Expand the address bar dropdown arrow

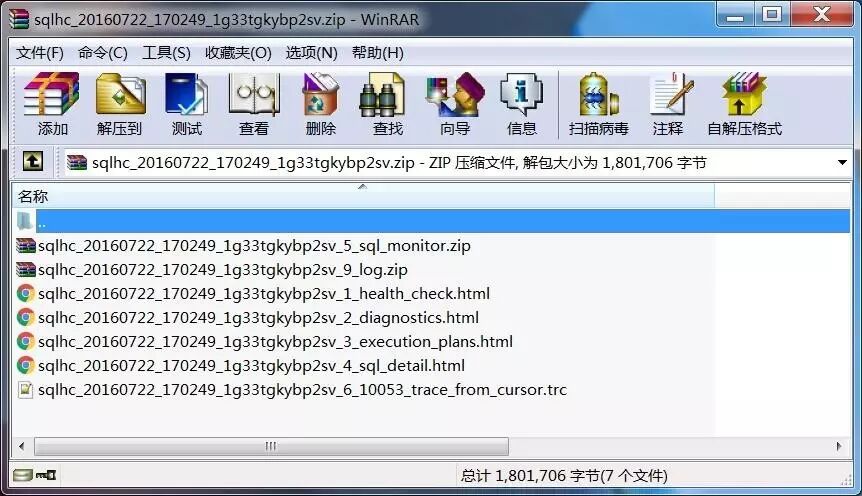[842, 162]
